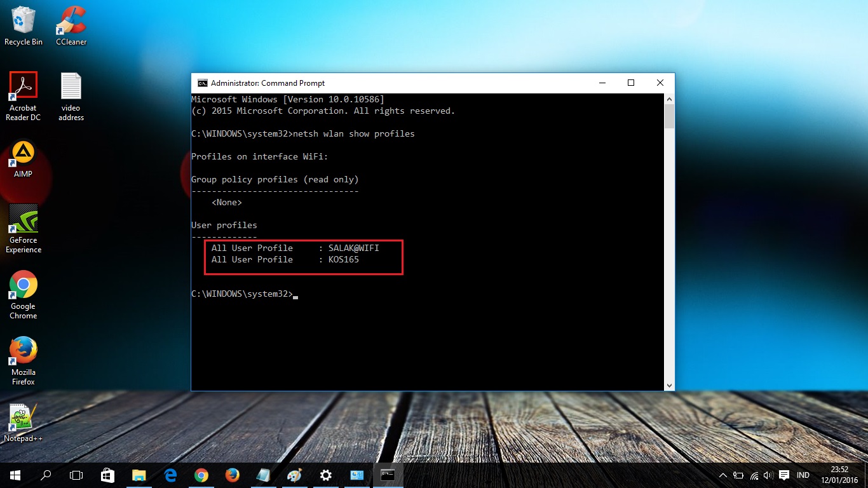Screen dimensions: 868x488
Task: Open the Paint taskbar icon
Action: 294,475
